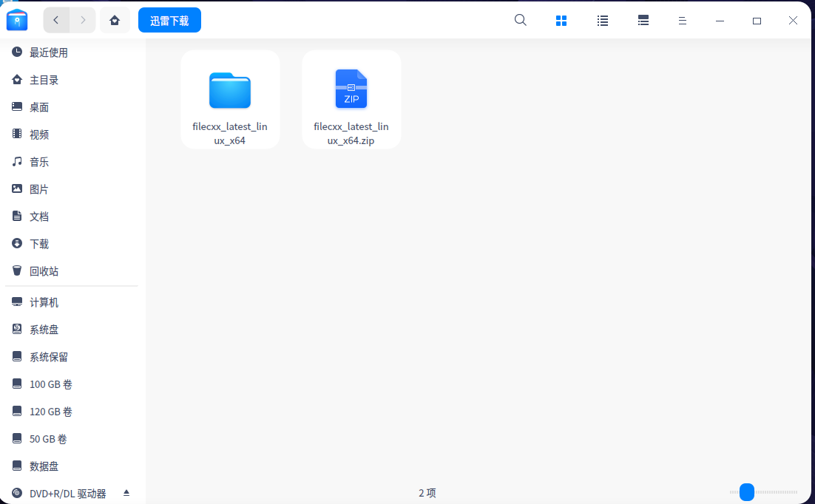The image size is (815, 504).
Task: Click the home icon in the address bar
Action: point(115,20)
